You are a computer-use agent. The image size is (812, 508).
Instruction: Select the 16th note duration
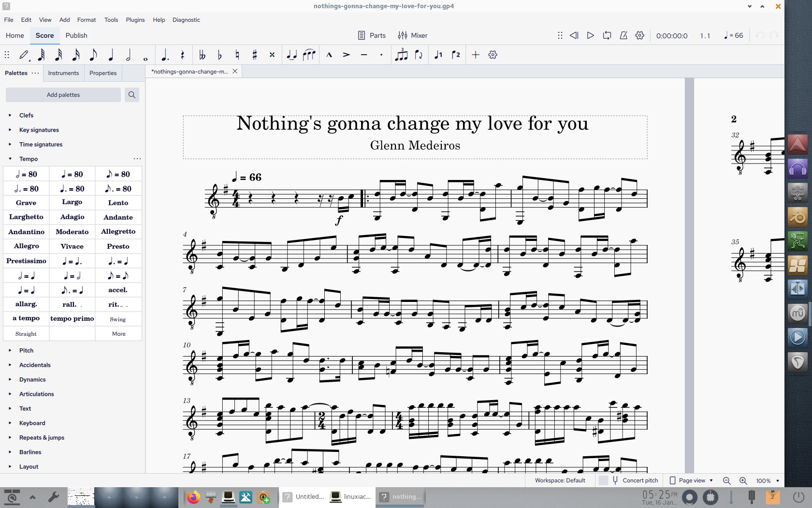[76, 55]
